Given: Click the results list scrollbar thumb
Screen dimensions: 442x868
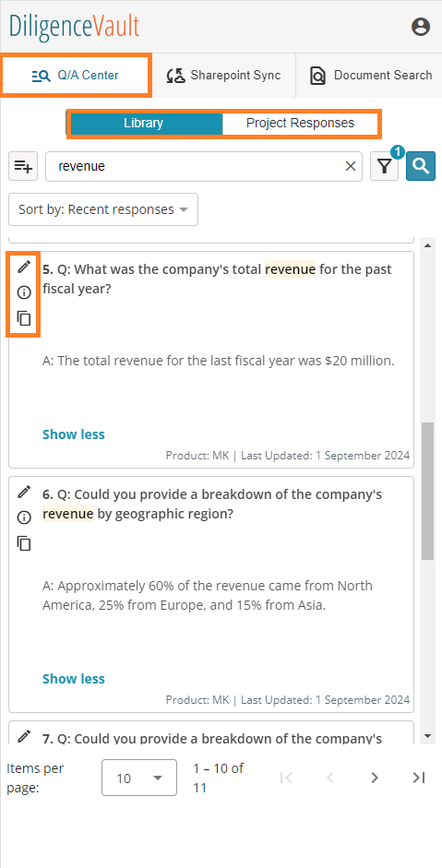Looking at the screenshot, I should click(x=427, y=492).
